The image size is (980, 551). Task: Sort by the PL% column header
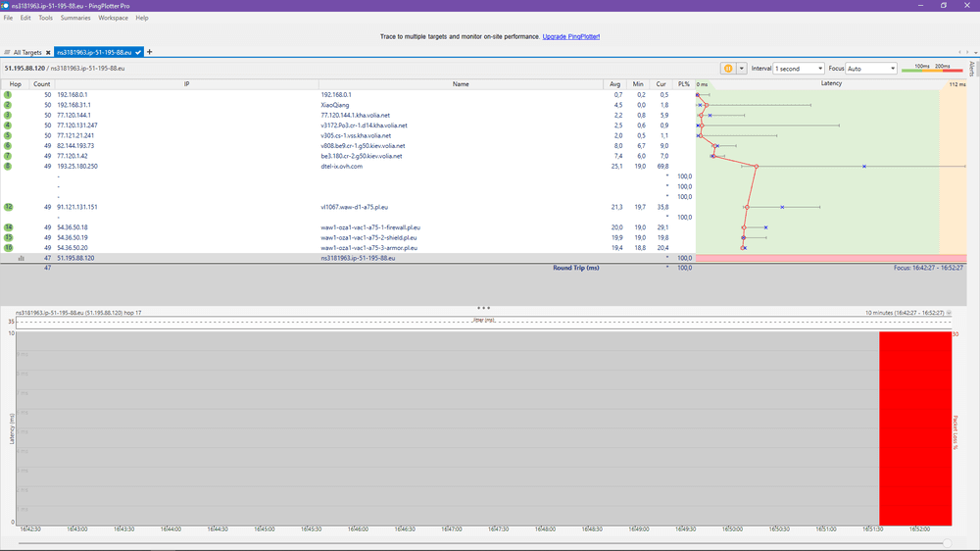(x=684, y=84)
